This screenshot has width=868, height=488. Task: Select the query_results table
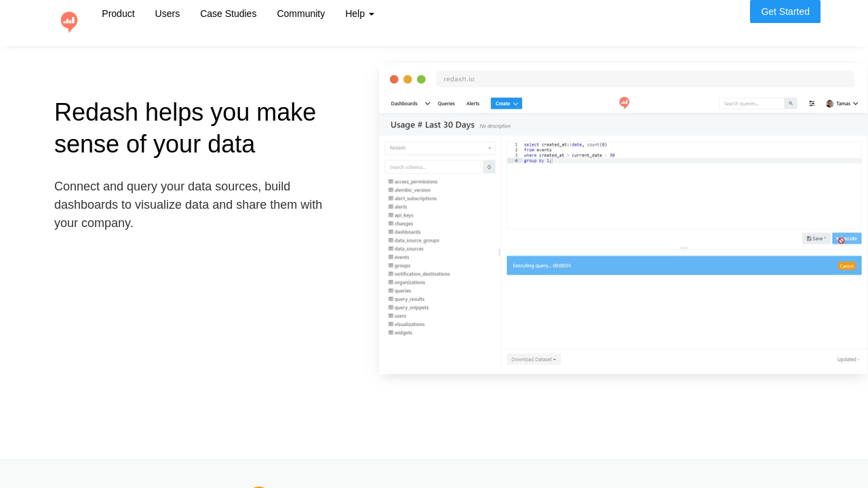(406, 299)
